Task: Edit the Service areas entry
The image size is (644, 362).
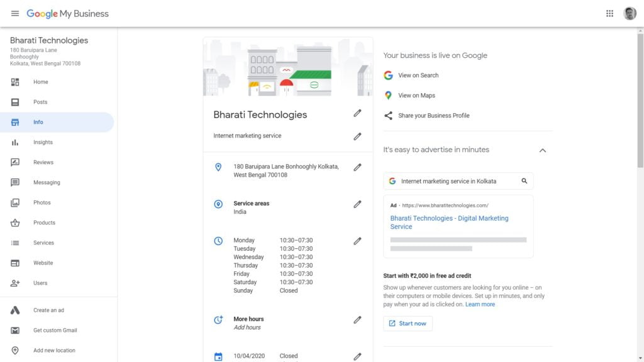Action: pos(357,204)
